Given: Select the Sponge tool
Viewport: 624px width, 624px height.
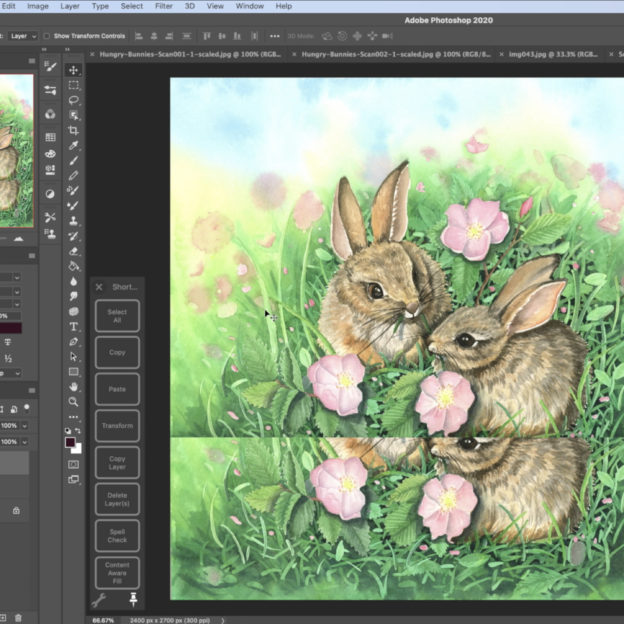Looking at the screenshot, I should 74,311.
